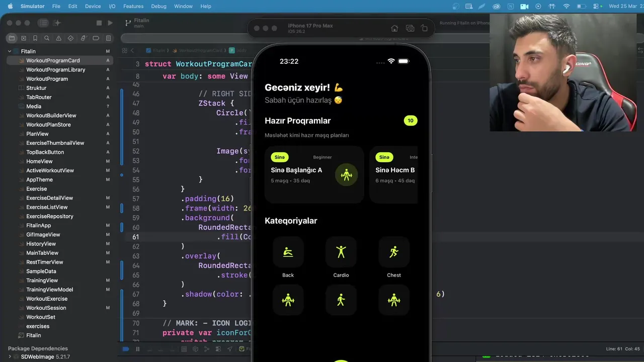
Task: Open the I/O menu
Action: coord(112,6)
